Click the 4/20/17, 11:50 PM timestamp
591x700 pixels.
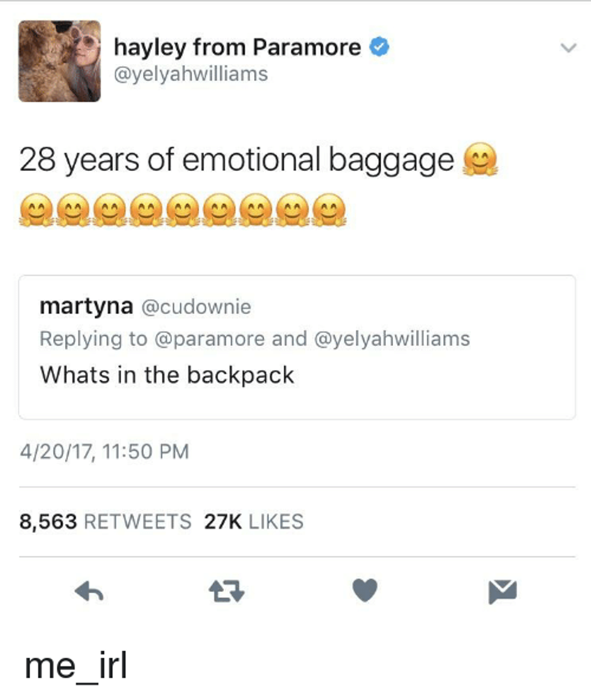(104, 451)
